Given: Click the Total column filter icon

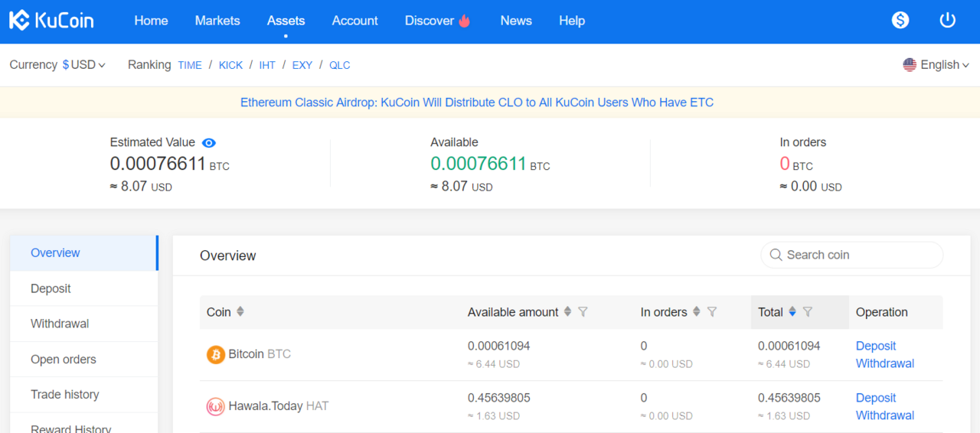Looking at the screenshot, I should (808, 312).
